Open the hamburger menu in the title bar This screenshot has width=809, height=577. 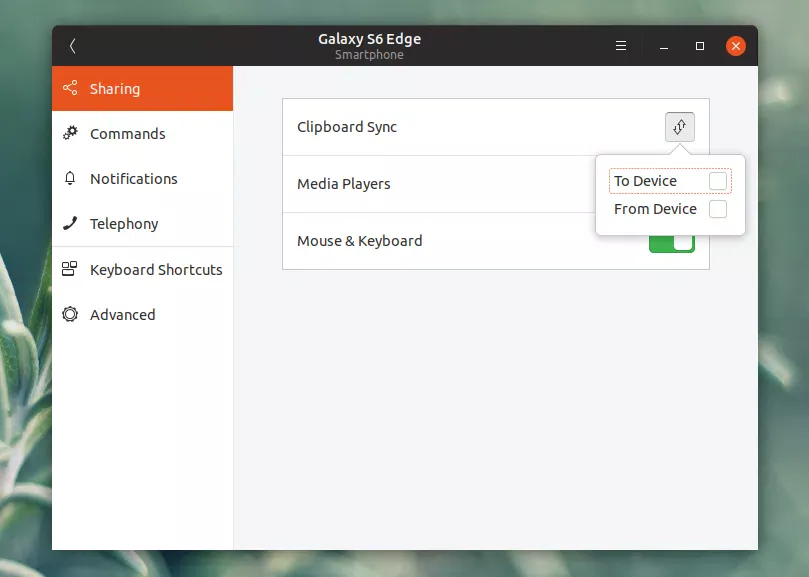tap(621, 46)
